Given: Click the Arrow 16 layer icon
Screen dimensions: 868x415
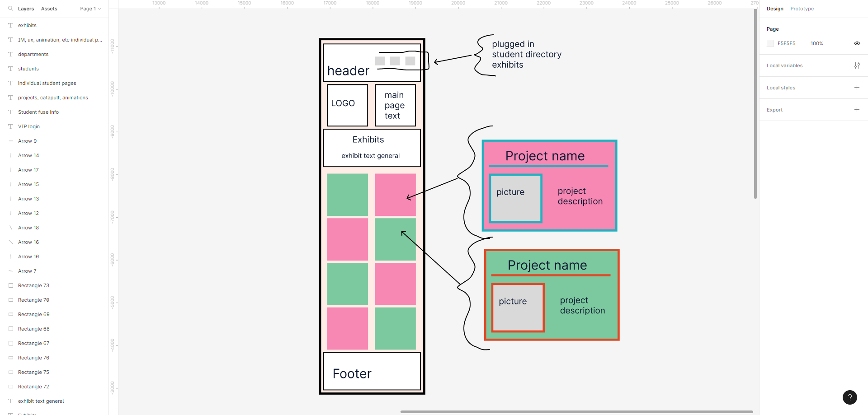Looking at the screenshot, I should click(11, 242).
